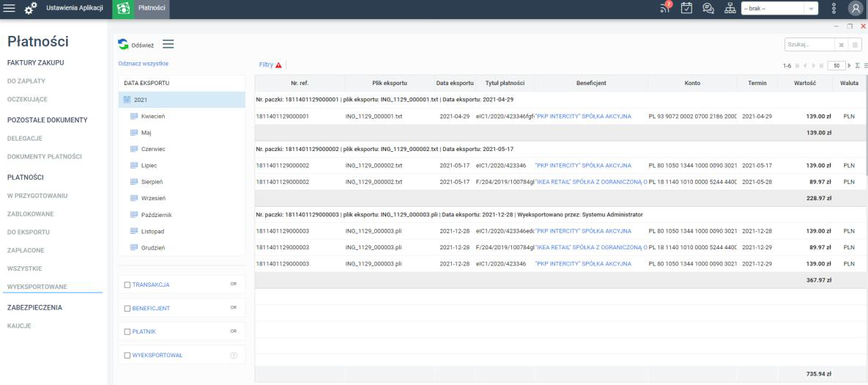Go to last page pagination arrow
Image resolution: width=868 pixels, height=385 pixels.
821,65
